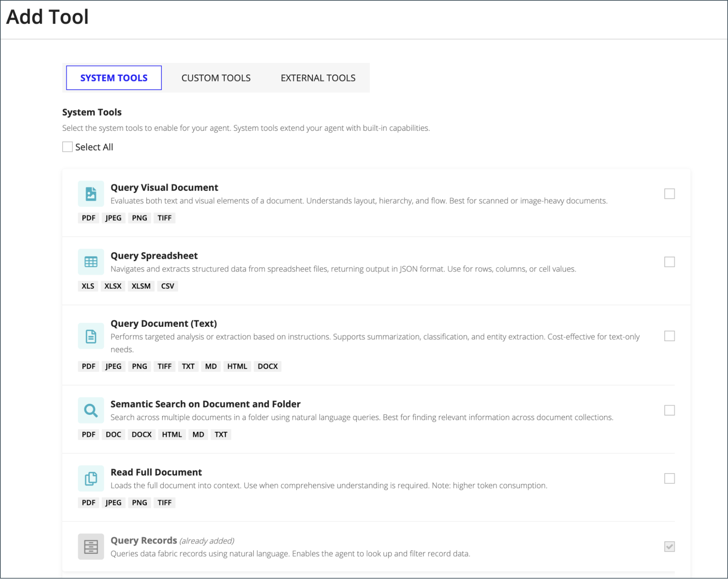Click the DOC tag under Semantic Search
The image size is (728, 579).
pyautogui.click(x=113, y=434)
